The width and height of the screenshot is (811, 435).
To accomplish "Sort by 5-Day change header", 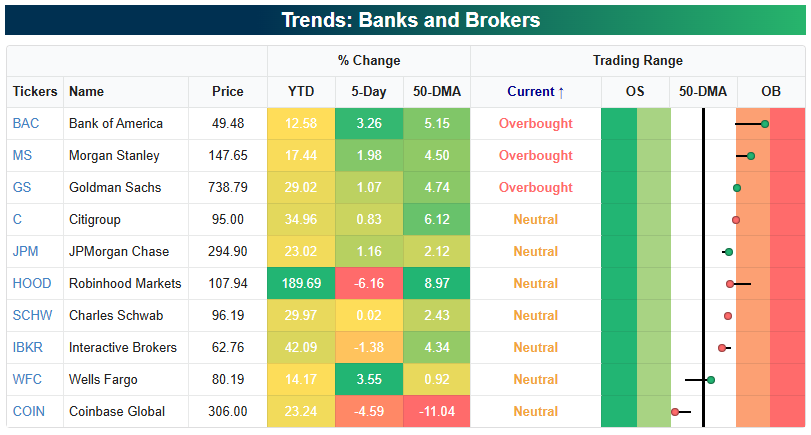I will (x=369, y=92).
